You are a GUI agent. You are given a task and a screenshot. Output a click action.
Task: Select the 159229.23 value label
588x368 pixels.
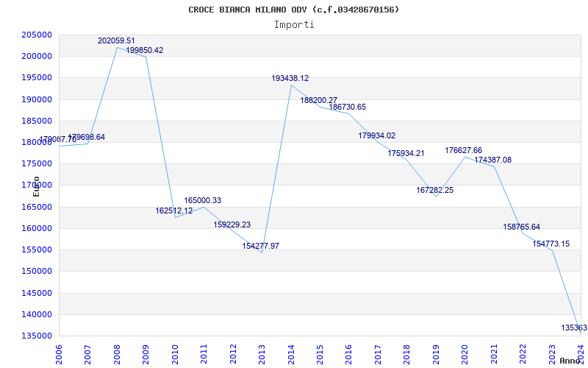[x=232, y=224]
